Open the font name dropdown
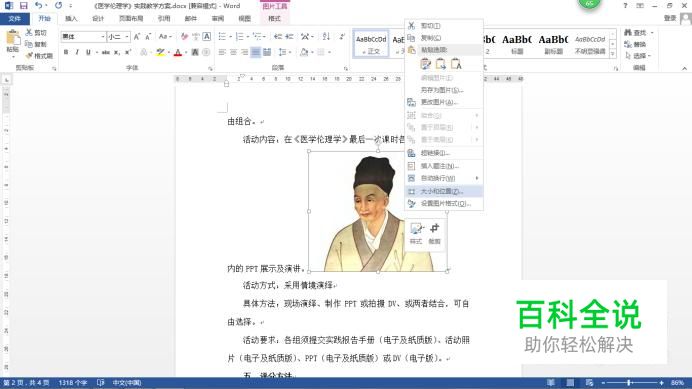 point(102,37)
